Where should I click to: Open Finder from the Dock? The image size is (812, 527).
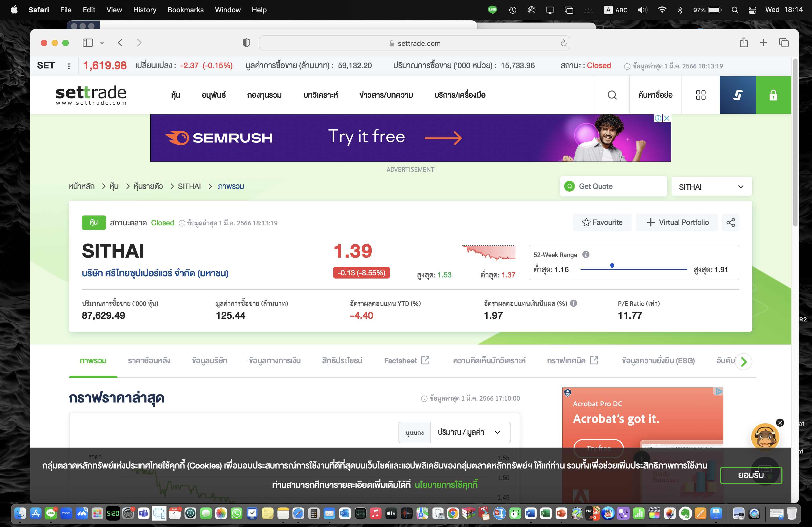(20, 513)
